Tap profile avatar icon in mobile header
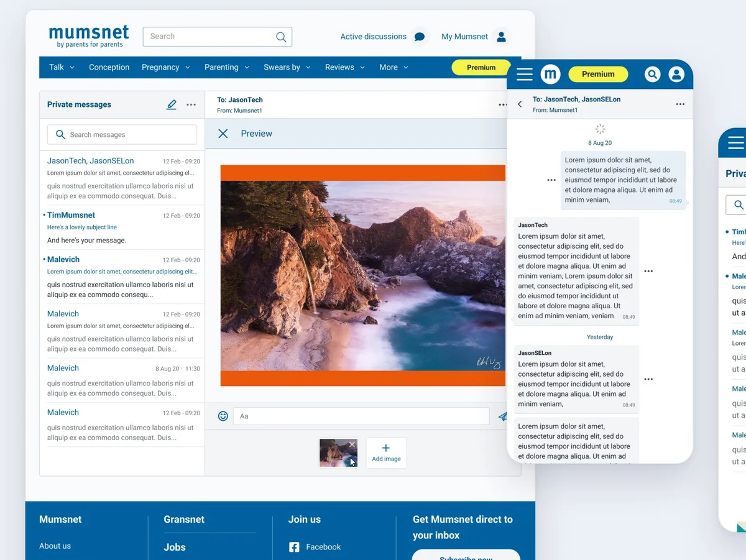This screenshot has height=560, width=746. pyautogui.click(x=676, y=75)
